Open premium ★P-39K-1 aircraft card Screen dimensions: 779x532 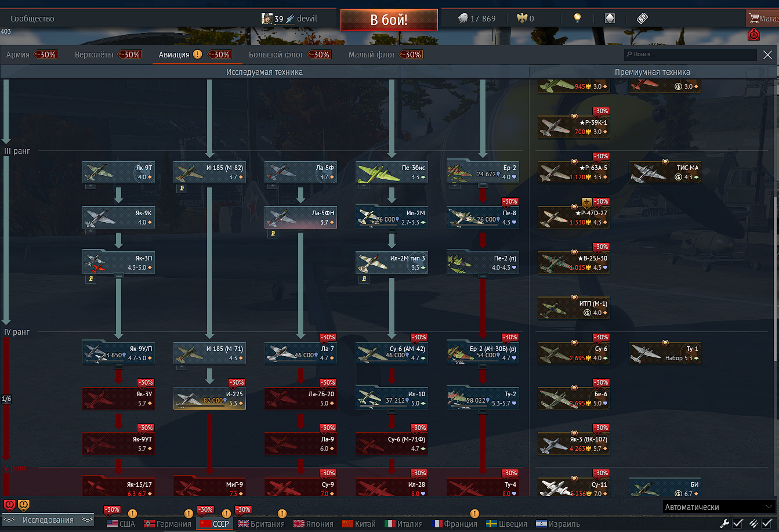coord(574,126)
